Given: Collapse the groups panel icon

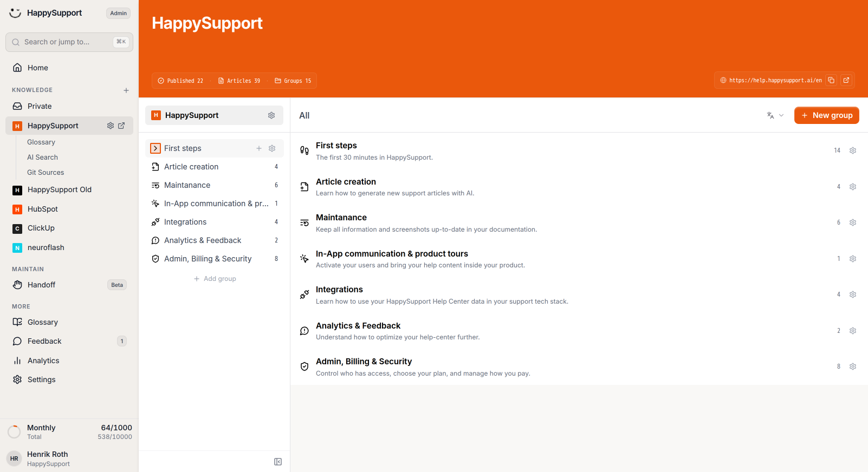Looking at the screenshot, I should pos(278,462).
